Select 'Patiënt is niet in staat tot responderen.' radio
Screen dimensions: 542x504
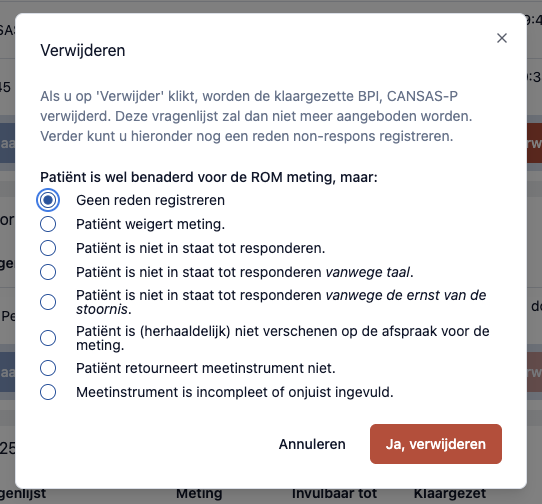[x=48, y=248]
